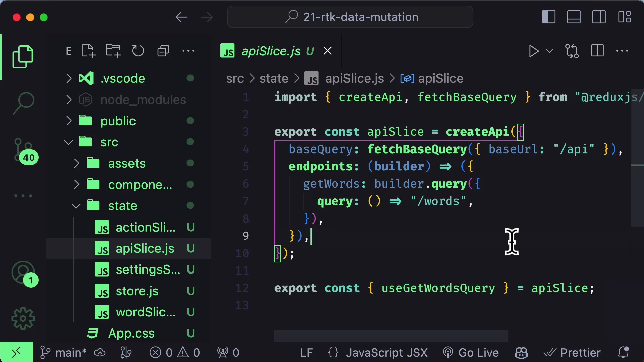Click the New Folder icon in Explorer

(113, 51)
